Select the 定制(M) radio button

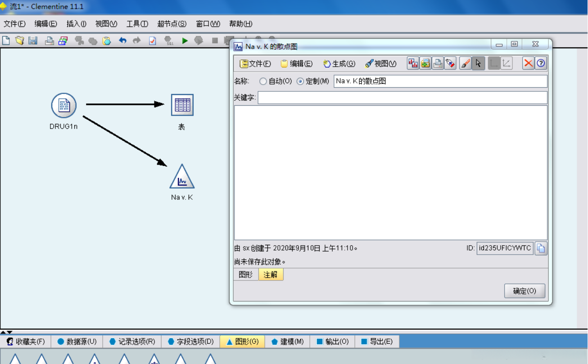point(300,81)
